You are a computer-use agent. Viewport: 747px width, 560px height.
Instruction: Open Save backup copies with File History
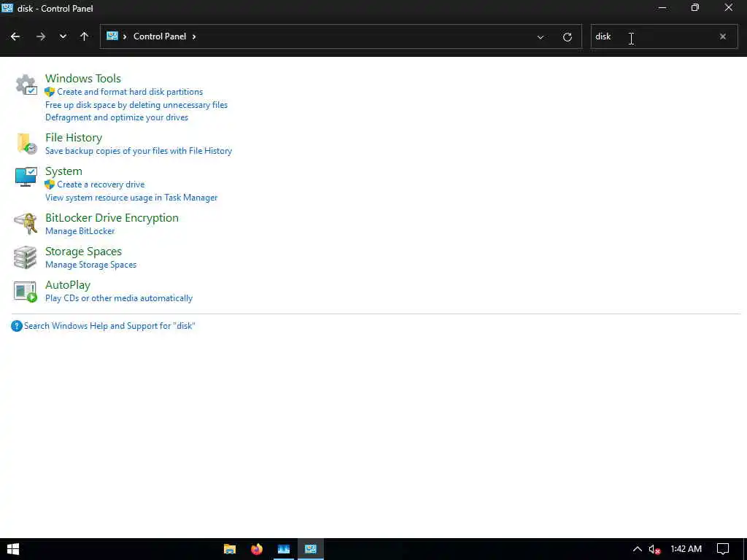(x=139, y=150)
